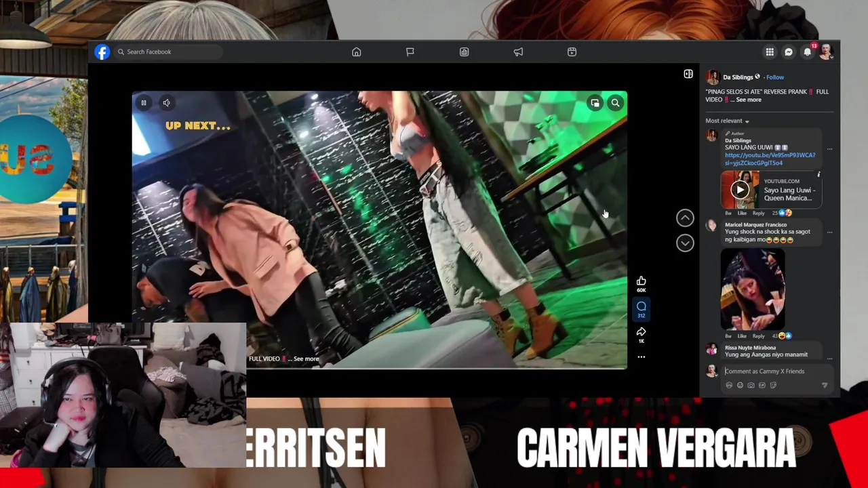View the 25 reactions on author comment
Viewport: 868px width, 488px height.
tap(782, 213)
